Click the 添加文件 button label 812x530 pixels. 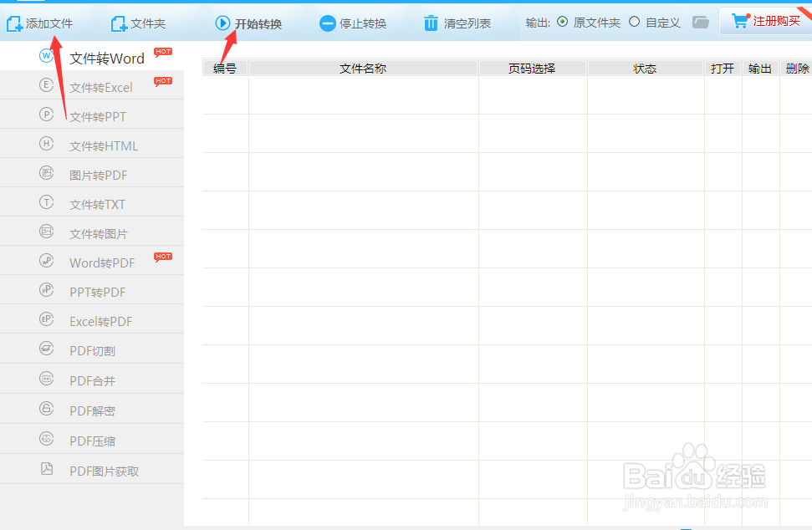click(x=49, y=23)
